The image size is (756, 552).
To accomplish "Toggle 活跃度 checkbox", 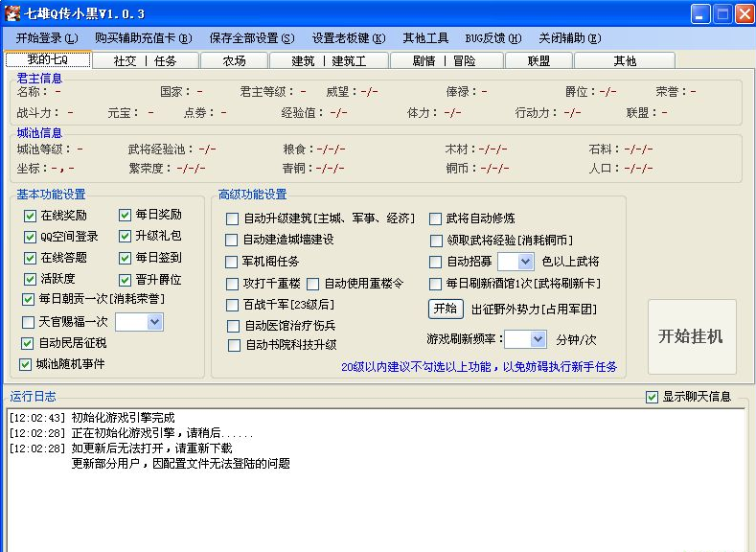I will 30,279.
